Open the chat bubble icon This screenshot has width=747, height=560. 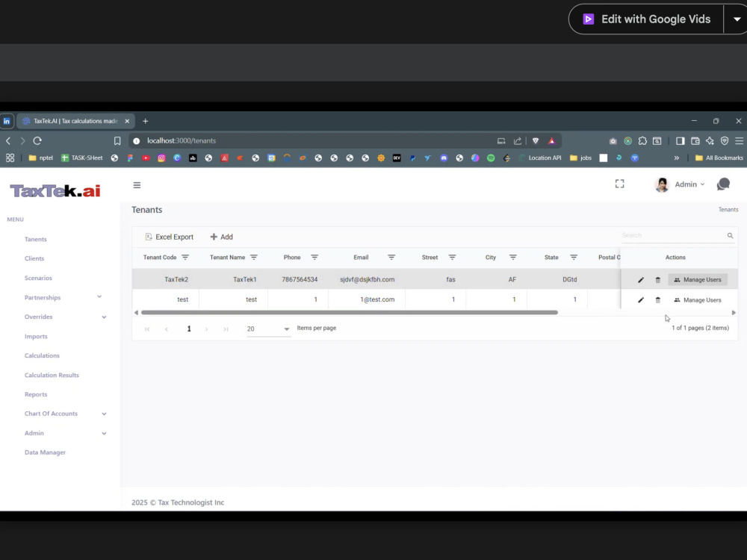point(723,184)
